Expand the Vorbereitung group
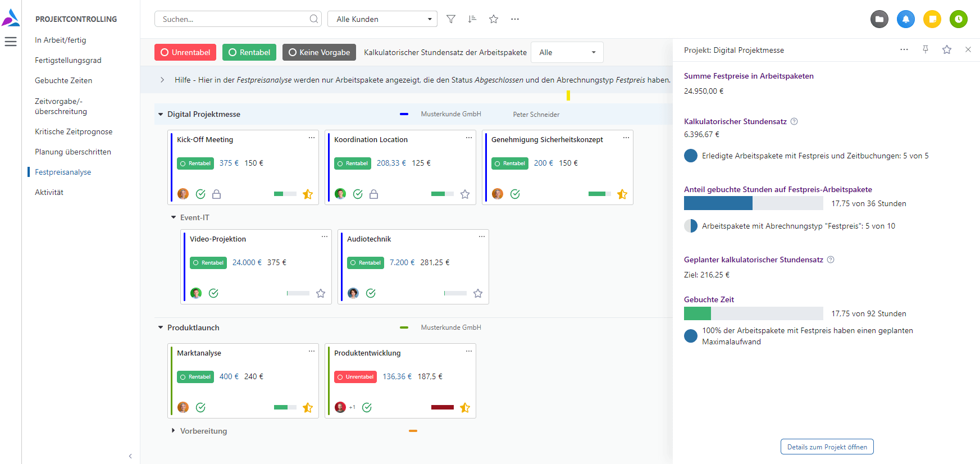The height and width of the screenshot is (464, 980). [173, 431]
